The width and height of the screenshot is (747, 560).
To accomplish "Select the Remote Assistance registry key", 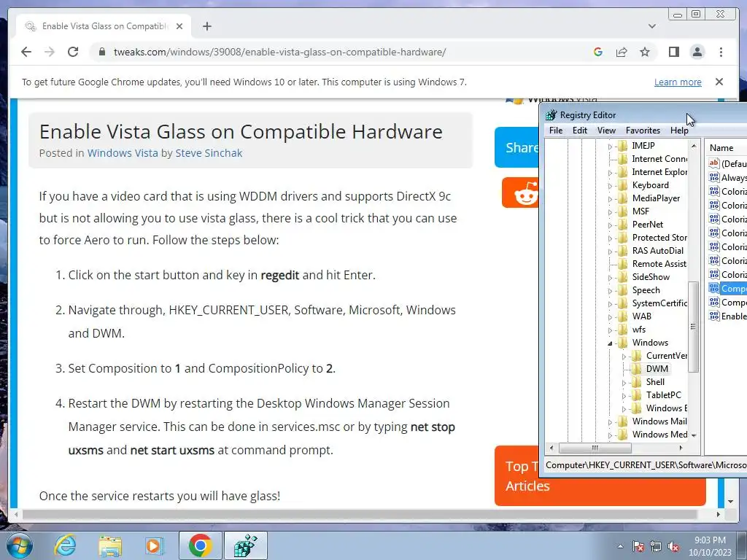I will [659, 264].
